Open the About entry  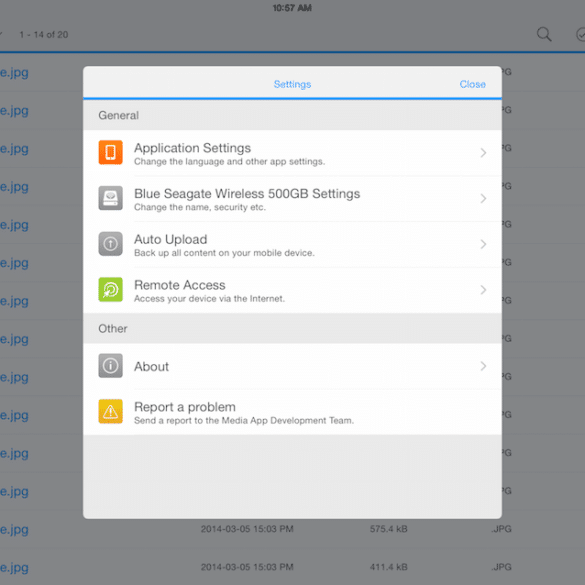(x=292, y=366)
